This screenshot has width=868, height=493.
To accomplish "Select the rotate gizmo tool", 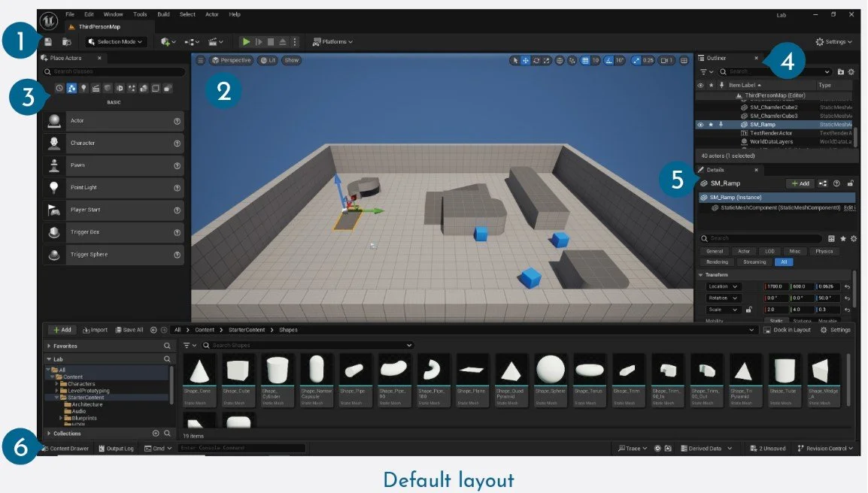I will click(x=536, y=60).
